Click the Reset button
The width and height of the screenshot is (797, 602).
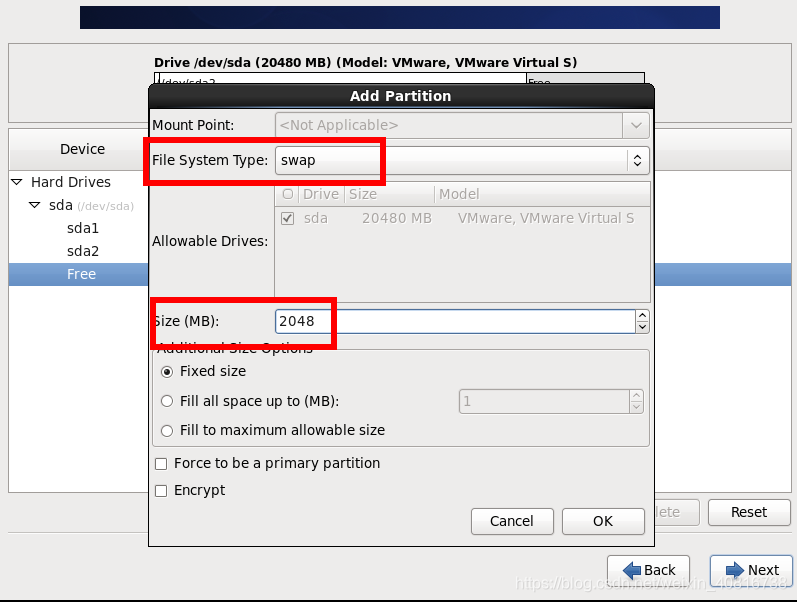(x=749, y=512)
